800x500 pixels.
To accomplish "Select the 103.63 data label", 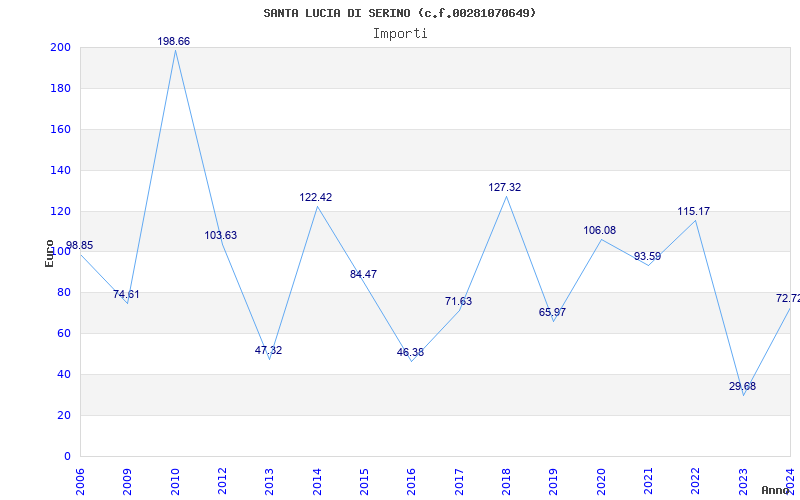I will pyautogui.click(x=221, y=235).
